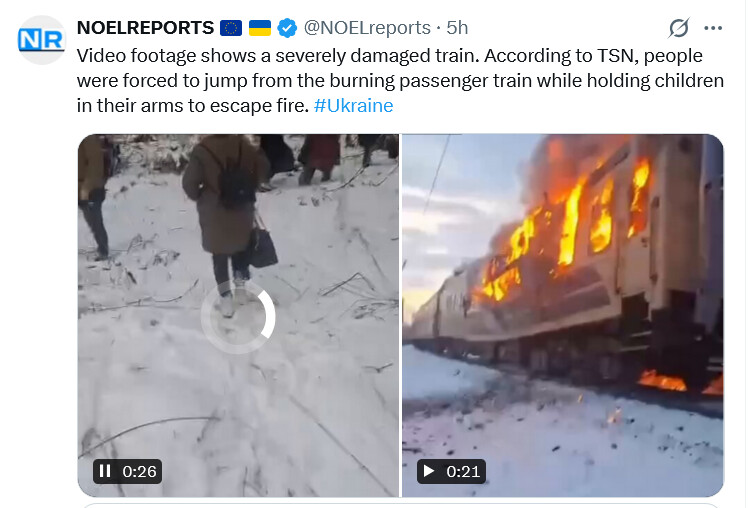Open the NR profile avatar

(x=41, y=40)
